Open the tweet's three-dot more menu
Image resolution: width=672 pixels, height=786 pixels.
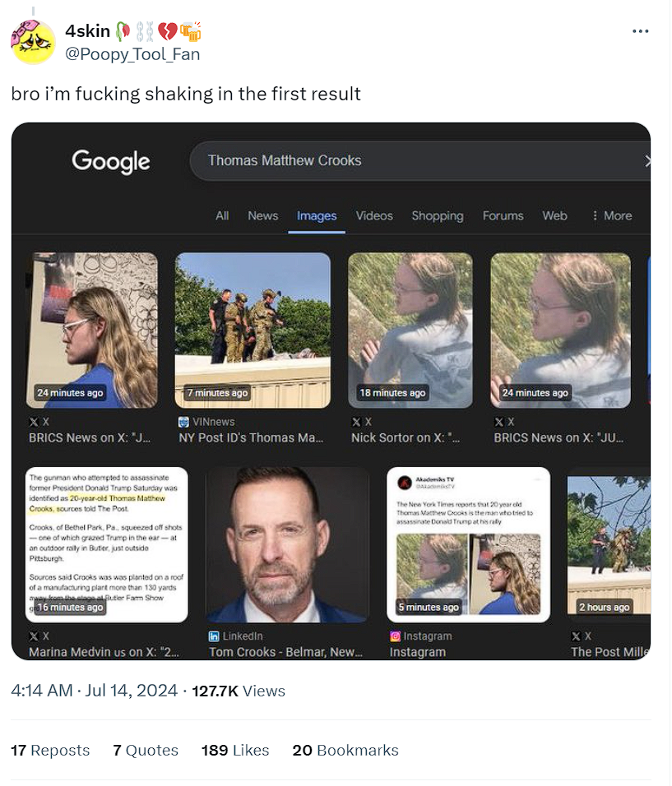point(640,31)
